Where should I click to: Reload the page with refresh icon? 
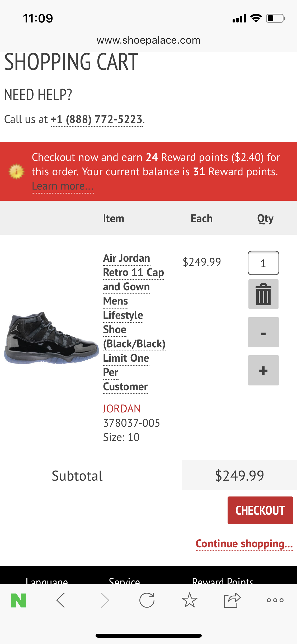(147, 600)
